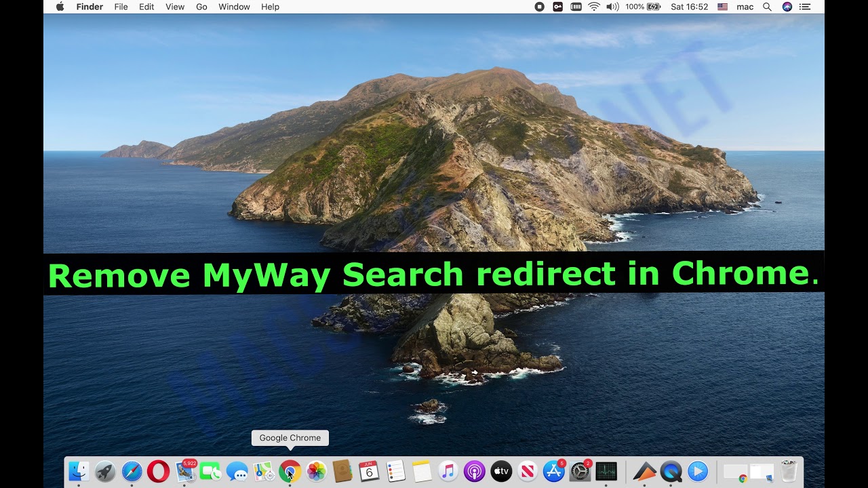Open the blue play-button app in dock

[698, 471]
